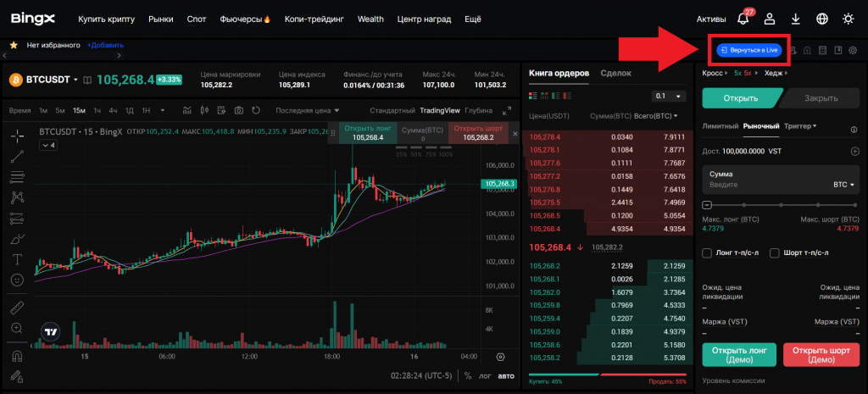Expand the Последняя цена dropdown
This screenshot has width=868, height=394.
[x=307, y=110]
